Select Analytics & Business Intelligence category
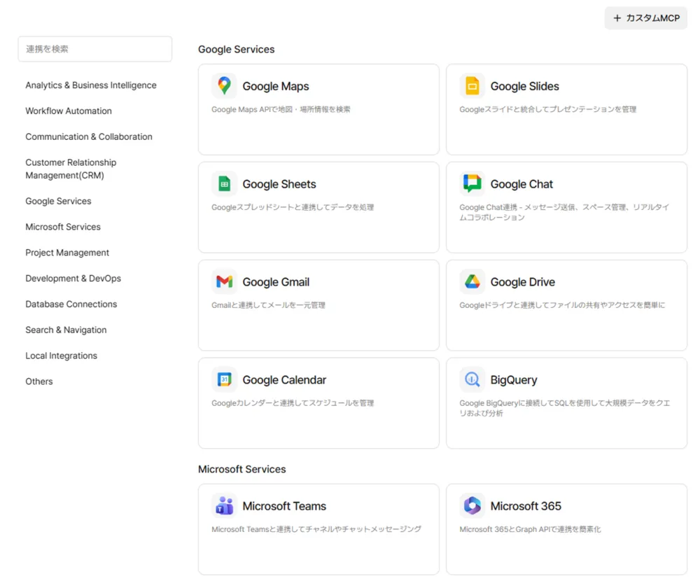The image size is (700, 588). (91, 85)
